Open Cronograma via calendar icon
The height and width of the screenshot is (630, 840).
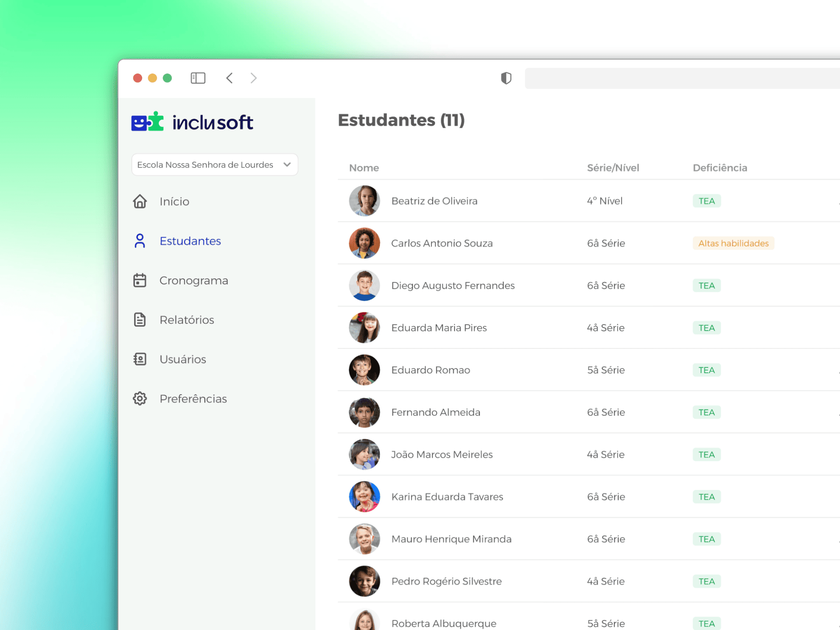[x=140, y=280]
